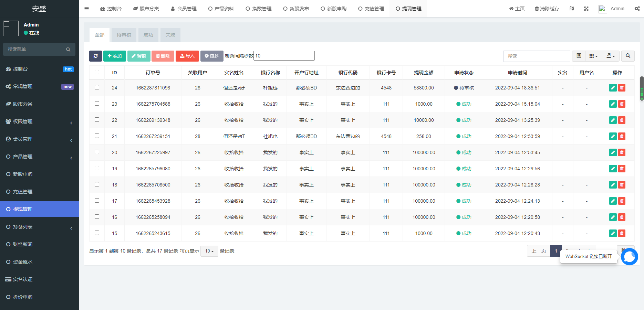Click the red delete icon for record 23
644x310 pixels.
point(622,104)
